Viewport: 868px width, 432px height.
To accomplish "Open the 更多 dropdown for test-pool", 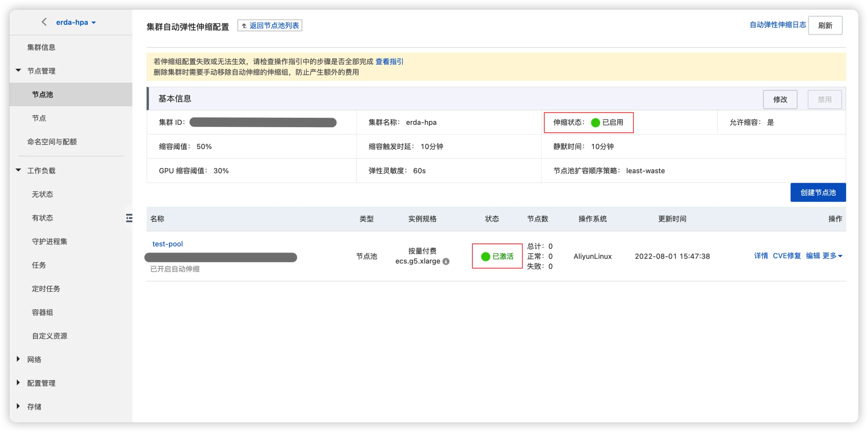I will tap(832, 256).
